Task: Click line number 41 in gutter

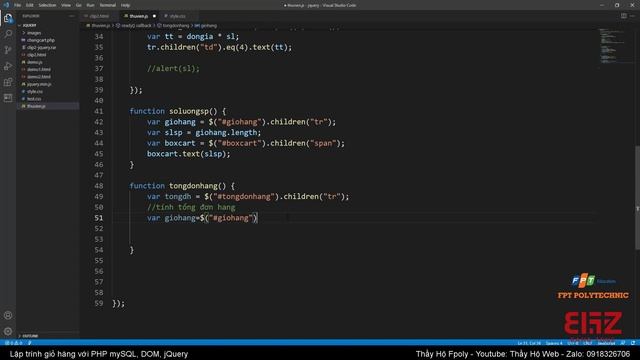Action: (x=99, y=111)
